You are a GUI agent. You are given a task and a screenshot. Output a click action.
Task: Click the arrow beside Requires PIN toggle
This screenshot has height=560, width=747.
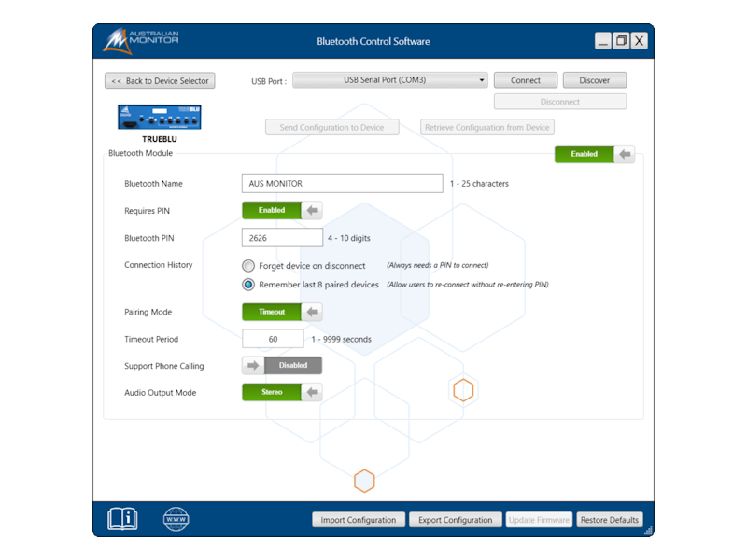click(x=313, y=210)
